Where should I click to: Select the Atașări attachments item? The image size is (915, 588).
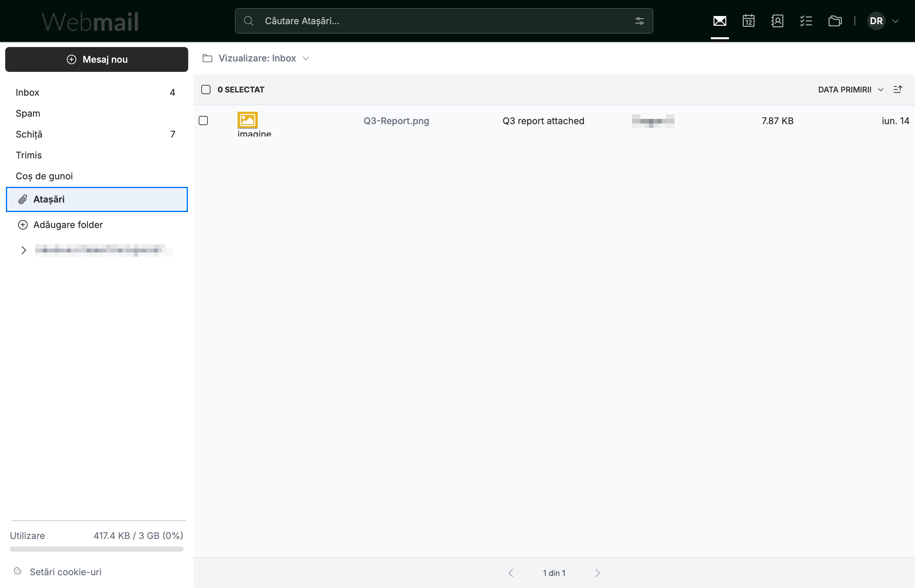[97, 199]
